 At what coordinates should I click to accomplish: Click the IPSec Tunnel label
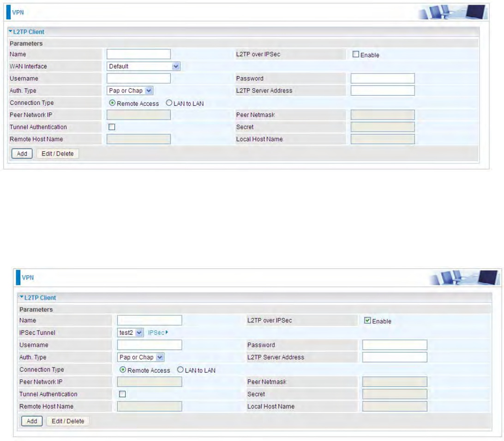(37, 332)
